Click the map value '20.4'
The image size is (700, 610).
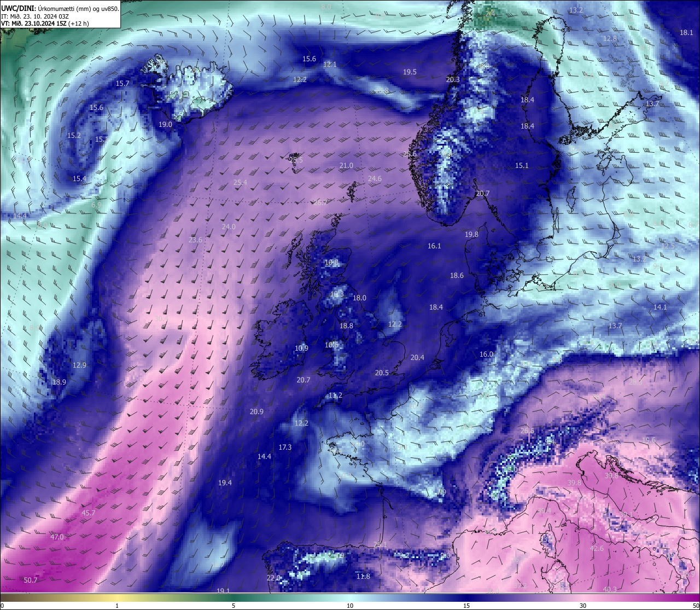[417, 357]
